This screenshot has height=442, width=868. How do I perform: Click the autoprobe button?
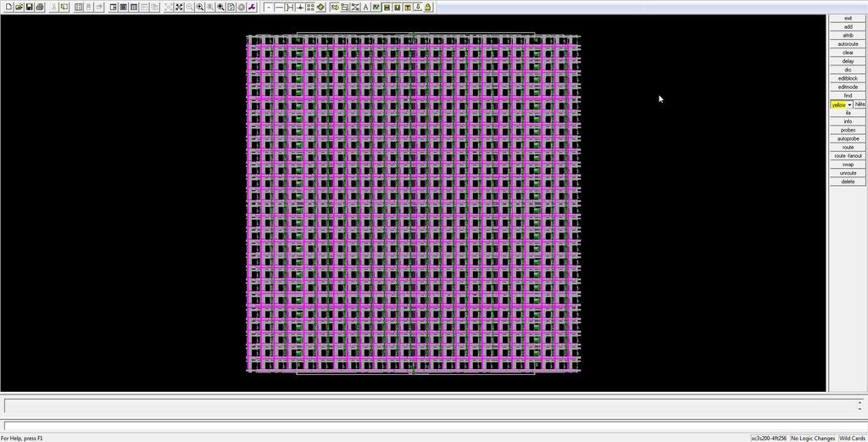pos(848,138)
